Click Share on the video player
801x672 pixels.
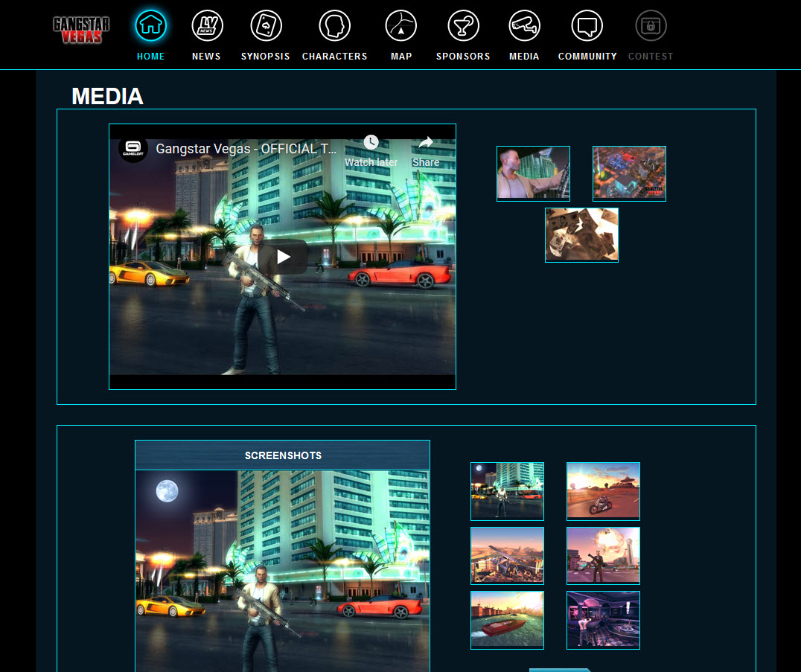pyautogui.click(x=426, y=150)
